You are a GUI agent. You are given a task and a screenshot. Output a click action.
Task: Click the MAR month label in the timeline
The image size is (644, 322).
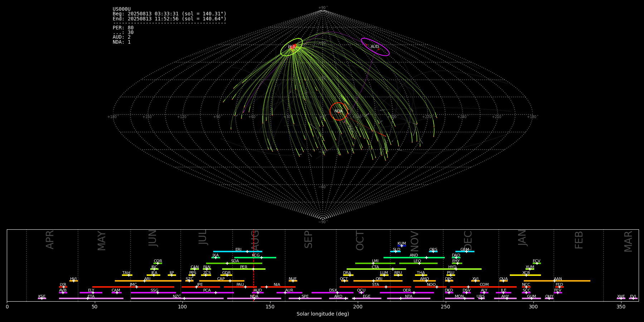(628, 241)
